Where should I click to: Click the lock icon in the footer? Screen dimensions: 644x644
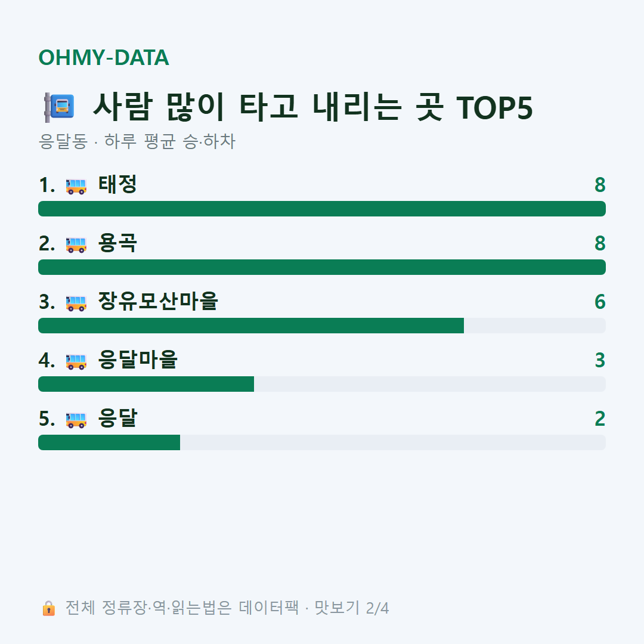click(x=48, y=608)
